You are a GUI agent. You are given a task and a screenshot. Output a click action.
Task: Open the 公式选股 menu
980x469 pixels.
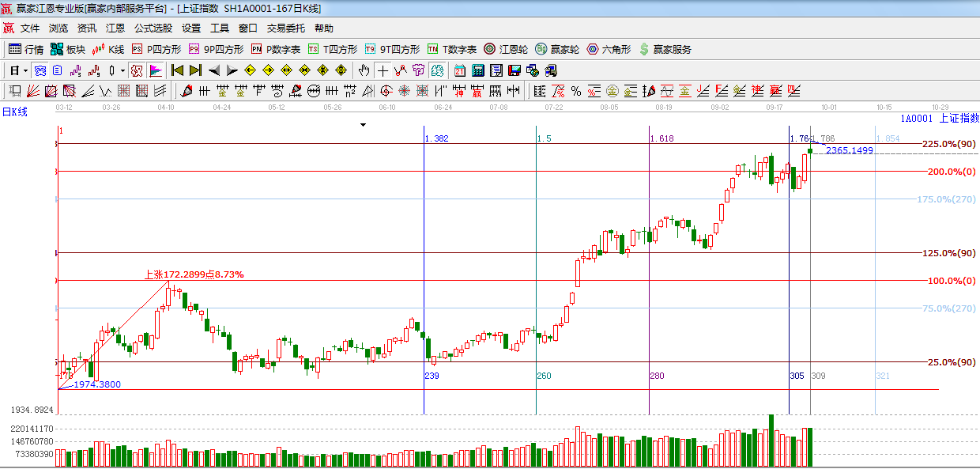153,28
